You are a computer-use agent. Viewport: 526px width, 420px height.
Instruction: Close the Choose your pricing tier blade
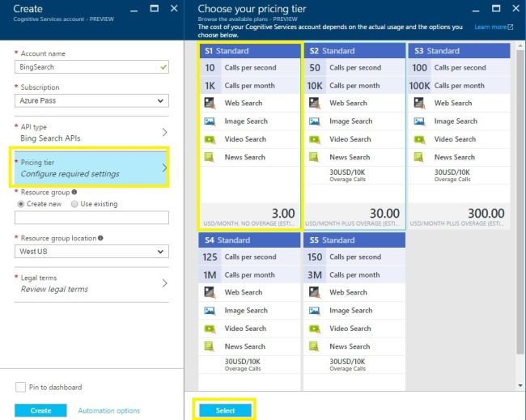[516, 8]
